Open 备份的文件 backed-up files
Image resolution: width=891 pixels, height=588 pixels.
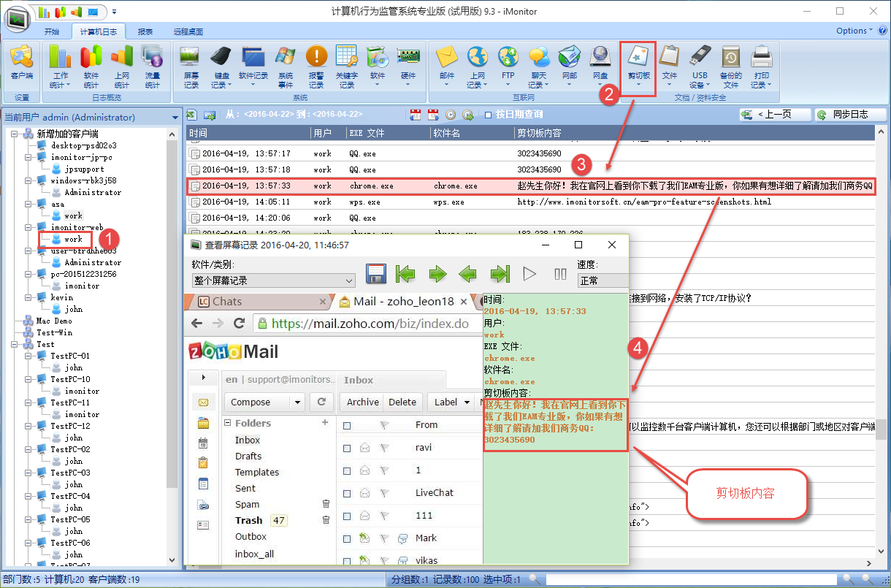730,66
